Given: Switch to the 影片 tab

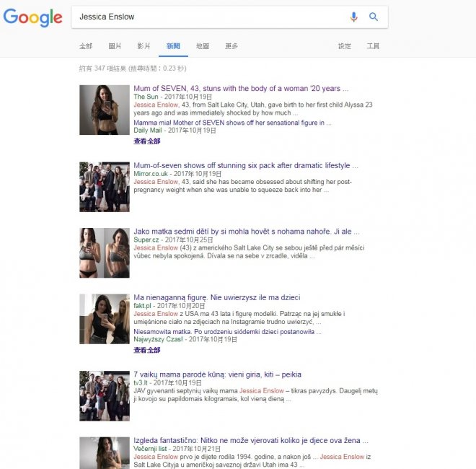Looking at the screenshot, I should coord(144,46).
